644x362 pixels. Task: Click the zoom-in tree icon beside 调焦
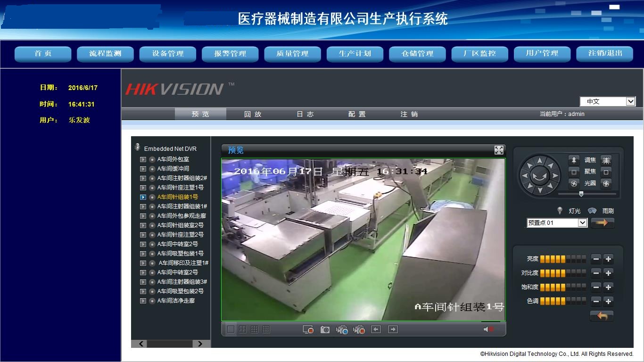(x=574, y=160)
